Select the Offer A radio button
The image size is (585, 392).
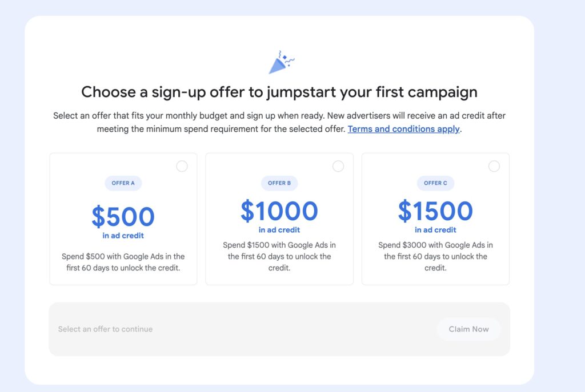[182, 166]
